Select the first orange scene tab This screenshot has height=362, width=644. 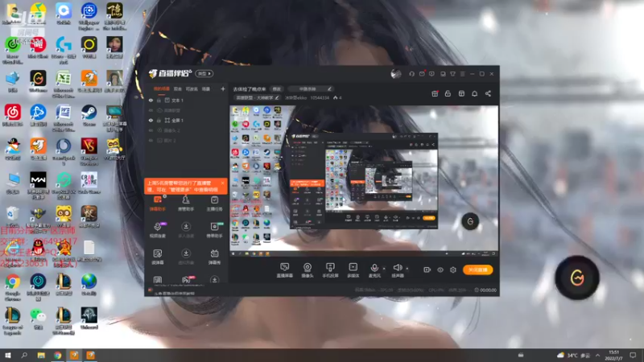click(x=162, y=88)
